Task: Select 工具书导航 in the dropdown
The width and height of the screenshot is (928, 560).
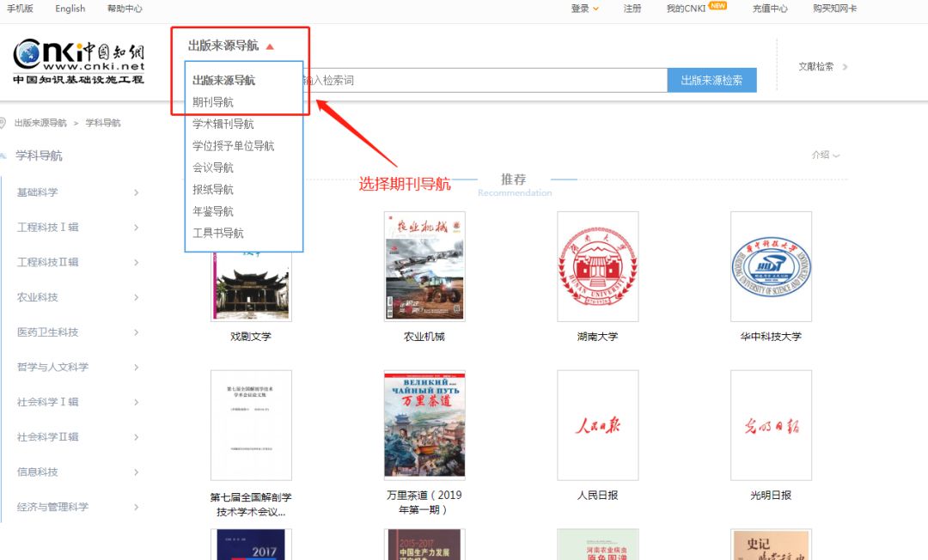Action: coord(217,234)
